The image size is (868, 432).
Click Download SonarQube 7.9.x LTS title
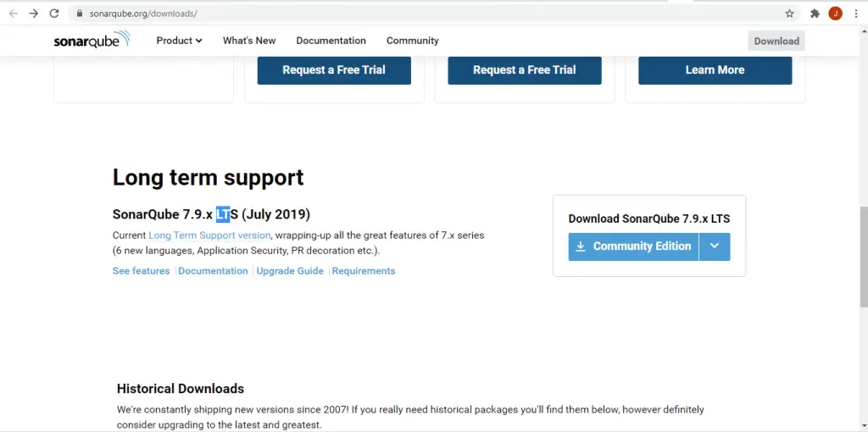click(648, 219)
